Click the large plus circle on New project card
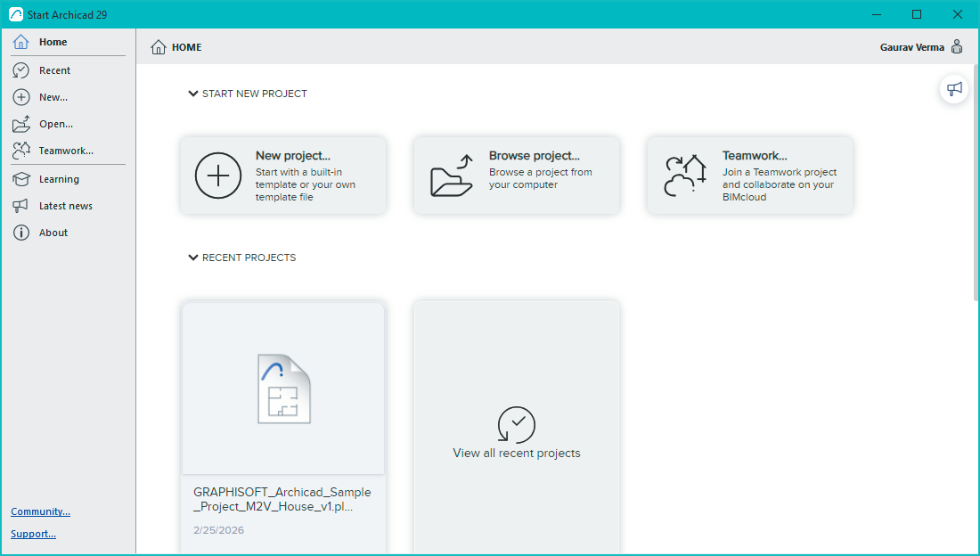980x556 pixels. [x=218, y=176]
